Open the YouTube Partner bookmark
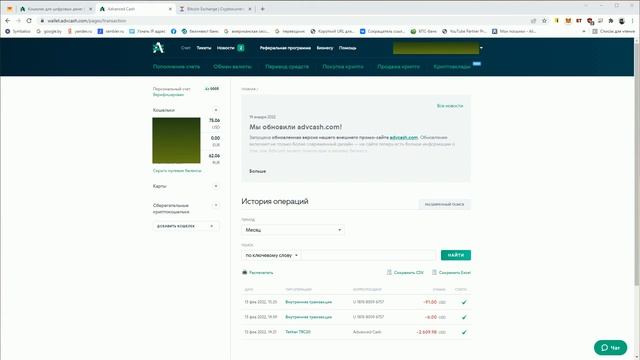Image resolution: width=640 pixels, height=360 pixels. click(x=464, y=31)
